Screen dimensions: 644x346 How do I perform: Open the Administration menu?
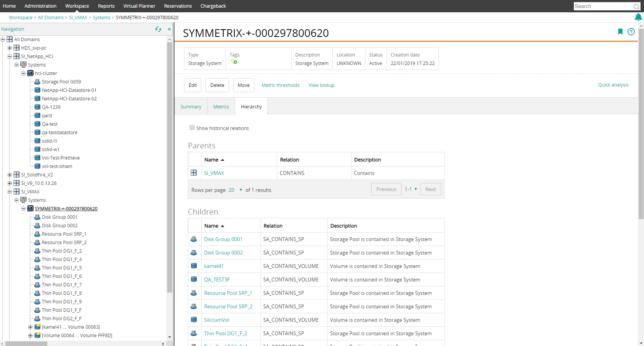[x=40, y=6]
